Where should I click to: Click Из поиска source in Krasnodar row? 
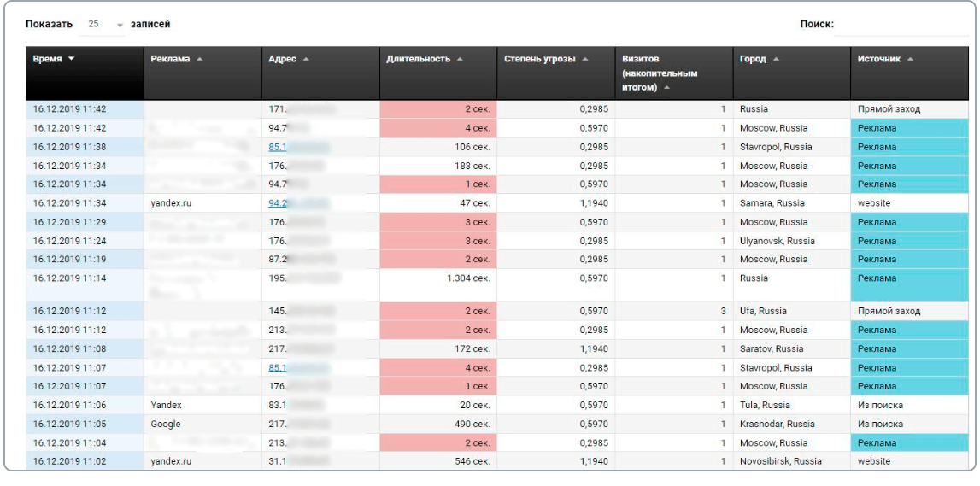pyautogui.click(x=880, y=425)
